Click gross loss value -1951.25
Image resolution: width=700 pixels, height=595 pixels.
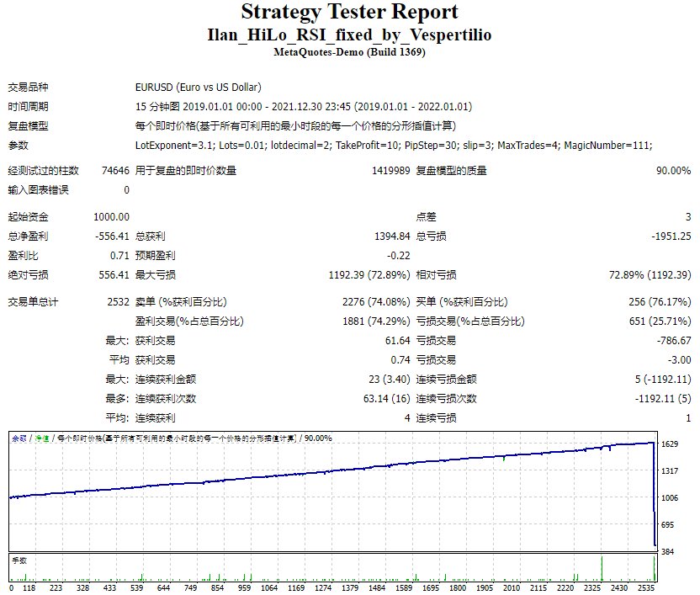click(x=671, y=236)
